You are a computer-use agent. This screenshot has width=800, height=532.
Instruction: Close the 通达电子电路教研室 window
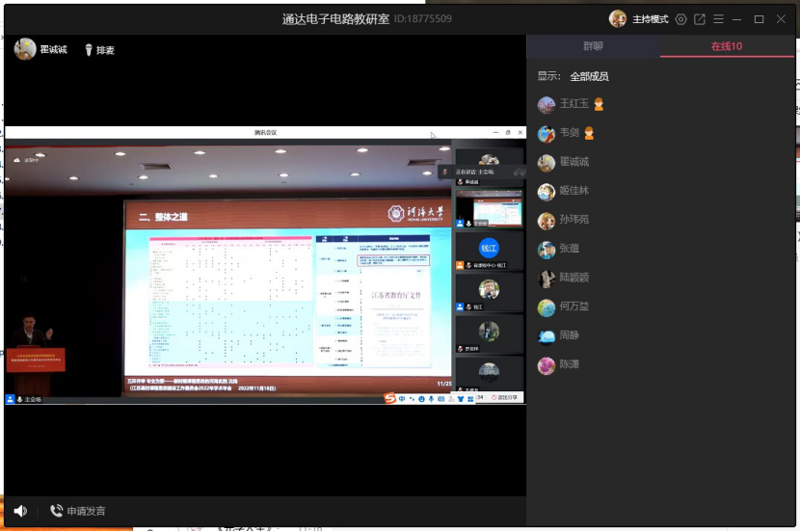(781, 19)
